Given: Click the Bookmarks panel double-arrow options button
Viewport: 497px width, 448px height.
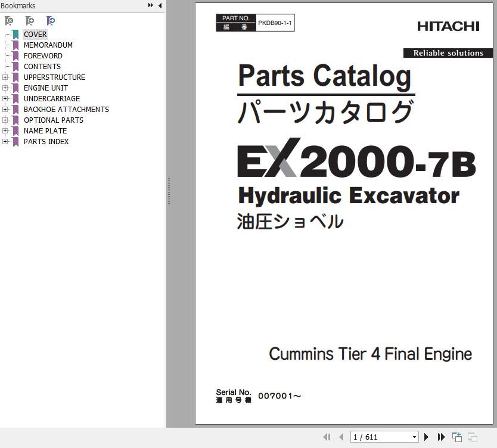Looking at the screenshot, I should click(151, 5).
